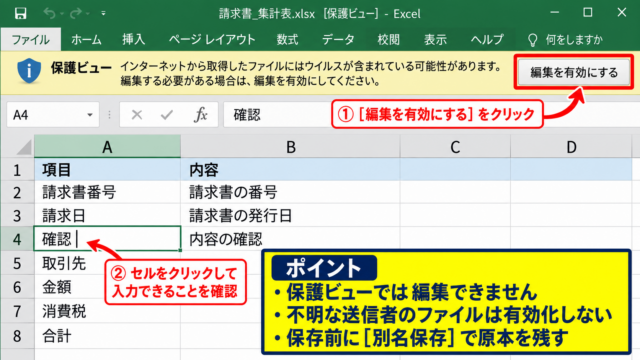Screen dimensions: 640x360
Task: Select column A header
Action: (107, 147)
